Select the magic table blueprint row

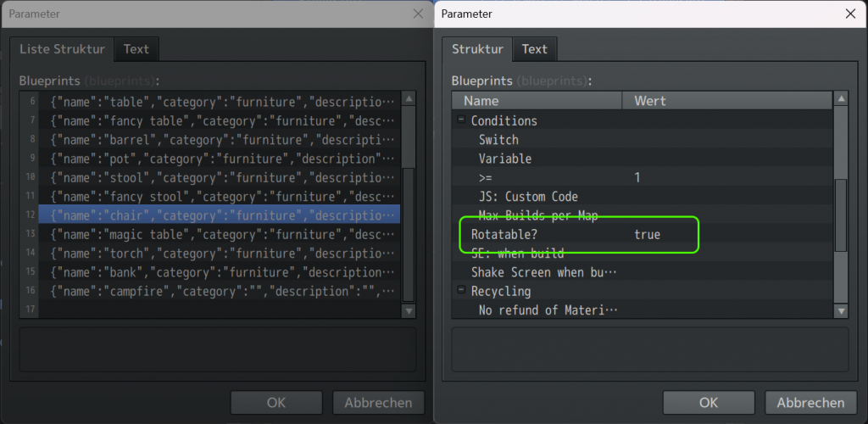(220, 234)
